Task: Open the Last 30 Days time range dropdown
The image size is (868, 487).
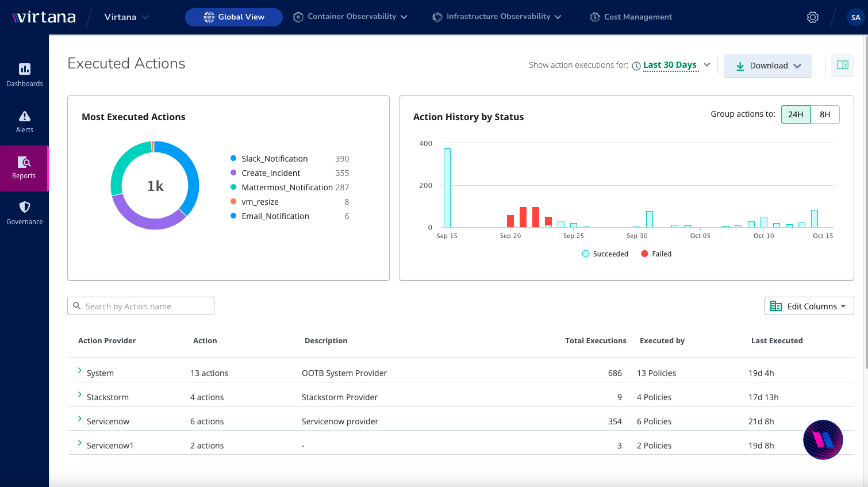Action: tap(677, 65)
